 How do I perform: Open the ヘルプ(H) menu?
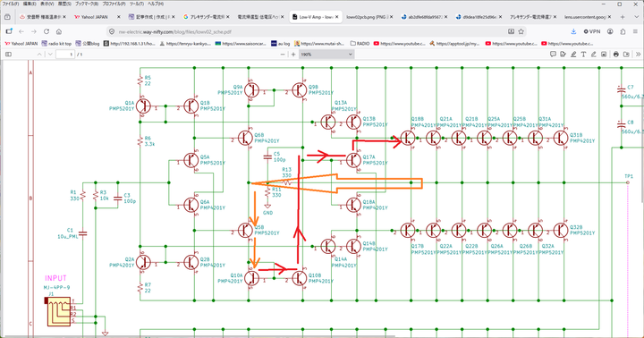click(156, 4)
